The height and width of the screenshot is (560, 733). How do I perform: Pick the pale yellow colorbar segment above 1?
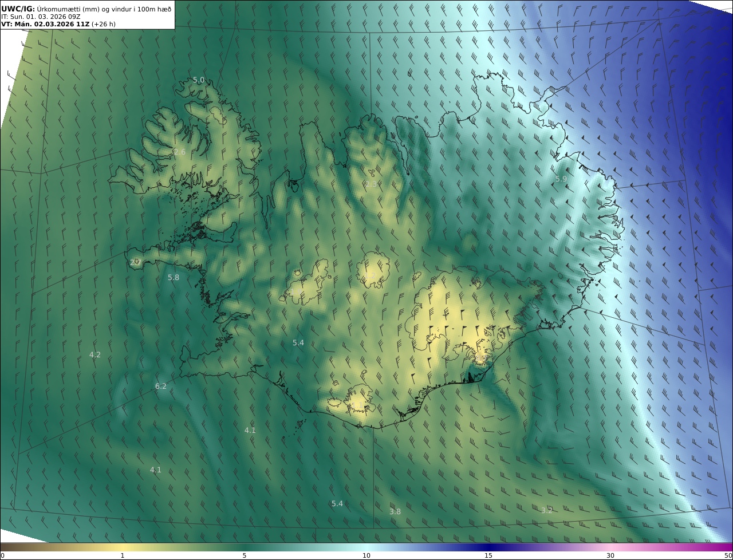click(x=123, y=547)
